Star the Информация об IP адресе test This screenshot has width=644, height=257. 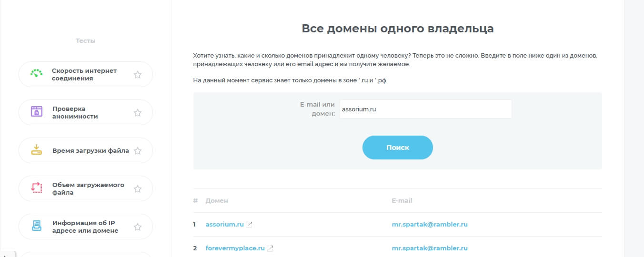tap(138, 227)
